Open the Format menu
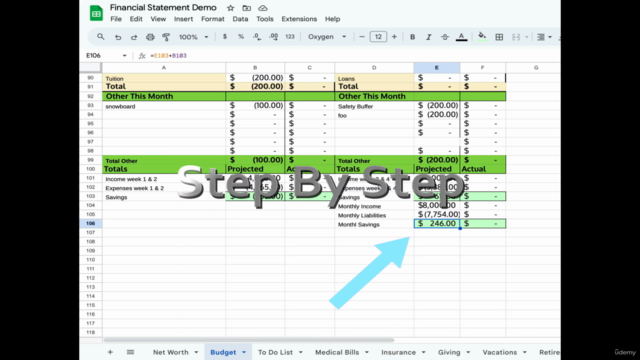The width and height of the screenshot is (640, 360). tap(213, 19)
